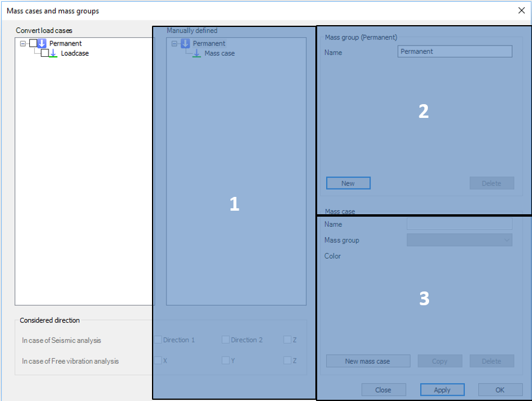Collapse the Permanent node in Convert load cases
This screenshot has width=532, height=401.
coord(23,44)
